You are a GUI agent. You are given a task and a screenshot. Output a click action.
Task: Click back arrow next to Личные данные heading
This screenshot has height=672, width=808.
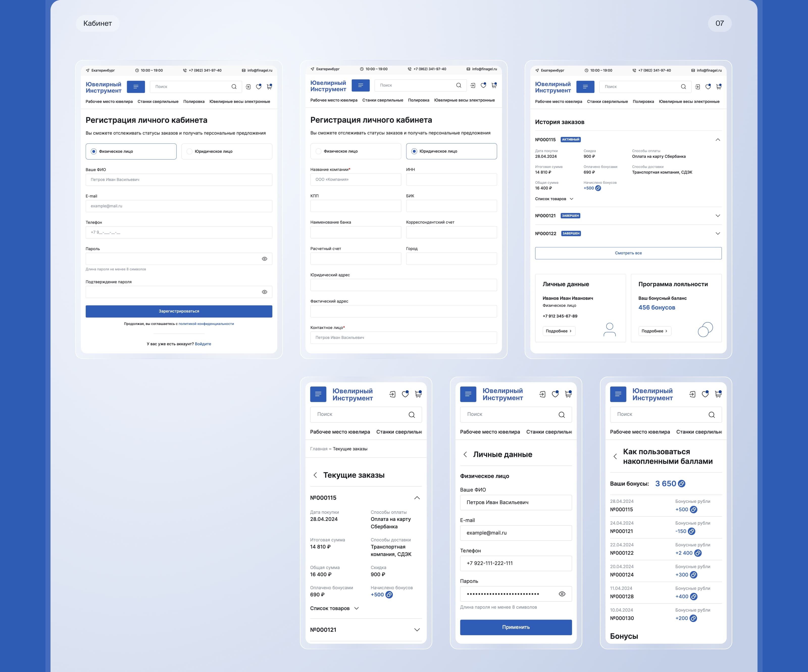coord(465,454)
